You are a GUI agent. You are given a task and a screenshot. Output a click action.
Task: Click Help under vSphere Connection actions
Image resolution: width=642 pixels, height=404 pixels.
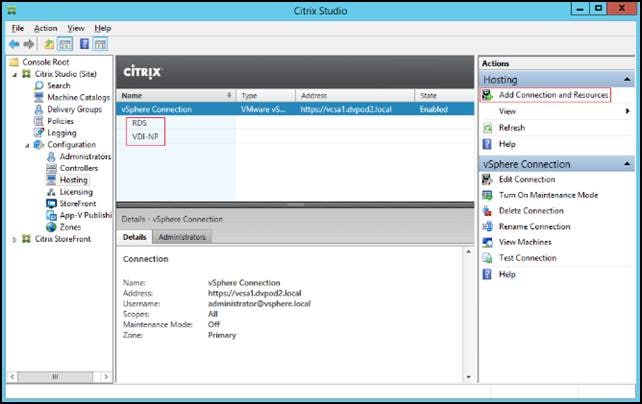[507, 274]
